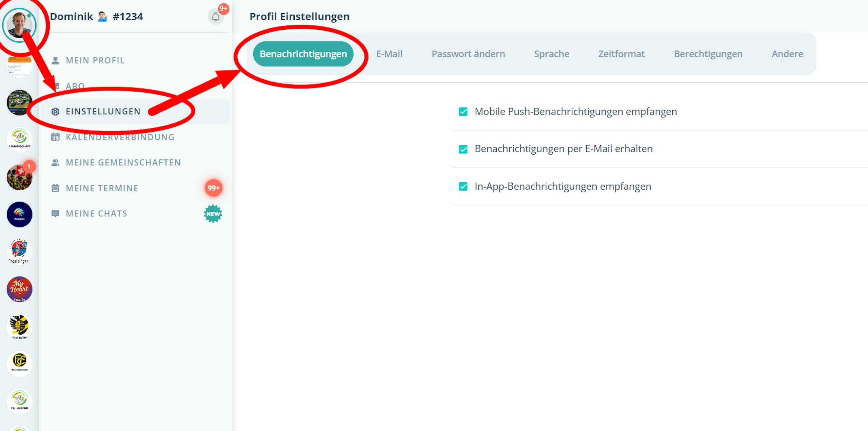
Task: Open the My Heart community icon
Action: coord(19,289)
